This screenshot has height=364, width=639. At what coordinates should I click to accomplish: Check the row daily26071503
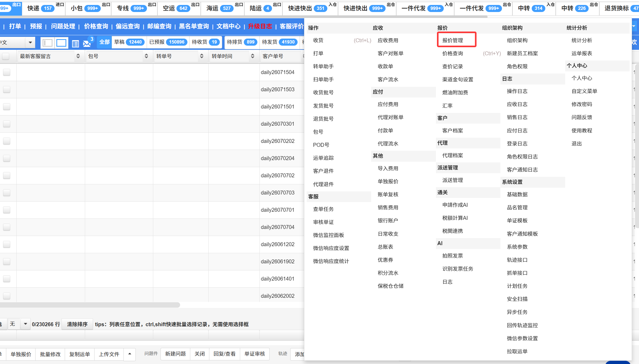(7, 89)
